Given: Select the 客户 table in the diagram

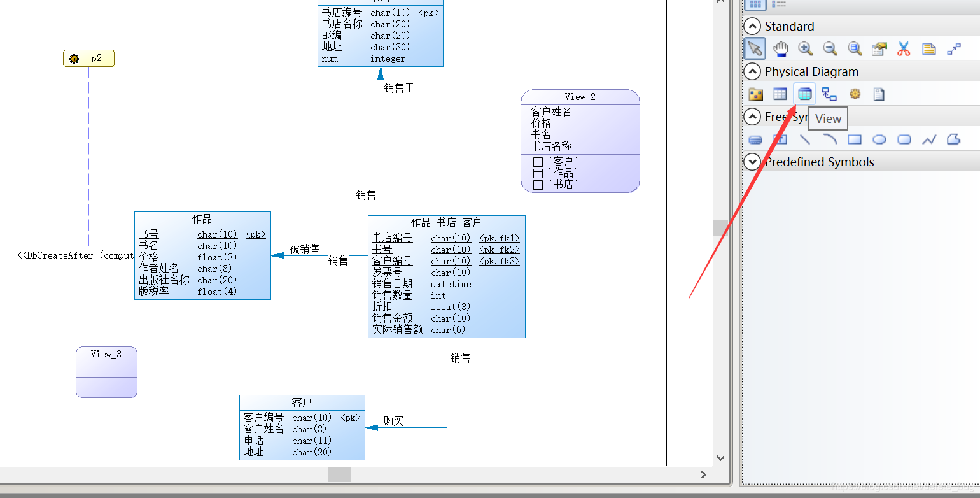Looking at the screenshot, I should (302, 427).
